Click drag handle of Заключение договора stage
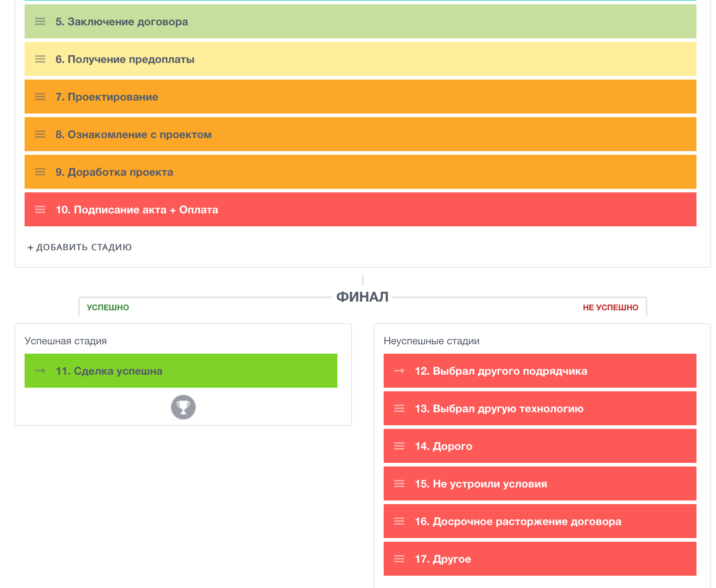The image size is (716, 588). 40,22
